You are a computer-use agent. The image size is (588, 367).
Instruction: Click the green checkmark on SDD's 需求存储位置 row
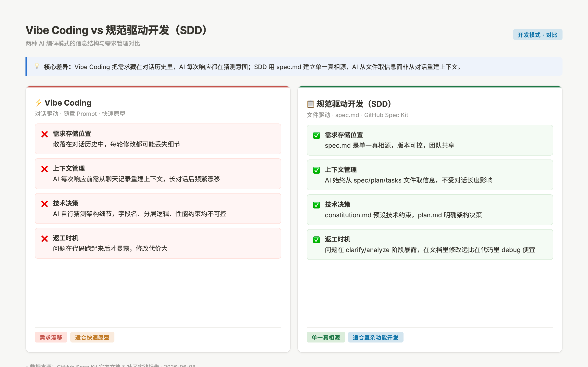click(x=317, y=135)
